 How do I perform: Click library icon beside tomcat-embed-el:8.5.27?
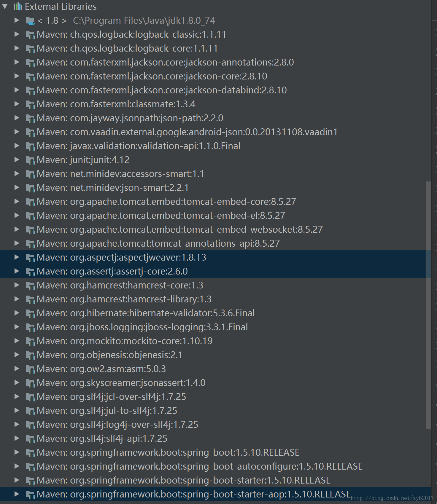point(30,216)
